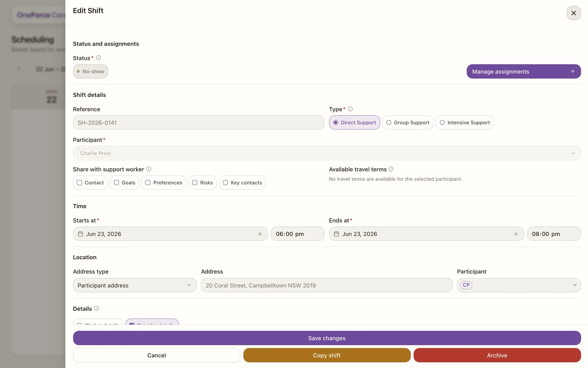Click the CP participant chip

pyautogui.click(x=466, y=285)
